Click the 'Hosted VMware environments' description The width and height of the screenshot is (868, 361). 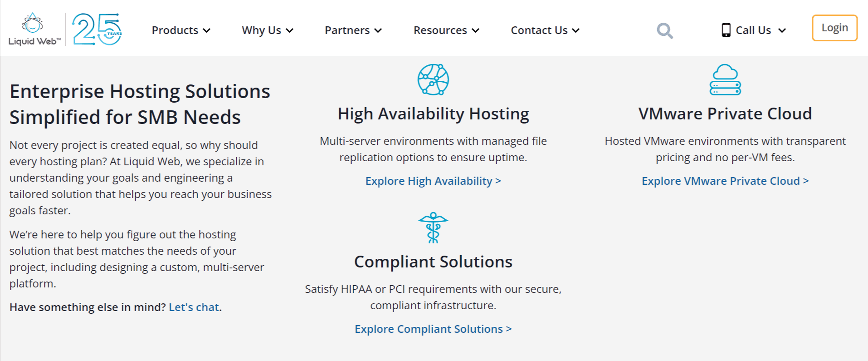(x=725, y=149)
